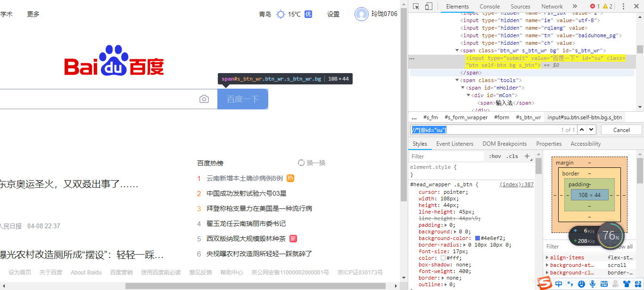The image size is (644, 290).
Task: Click the camera image search icon
Action: 204,99
